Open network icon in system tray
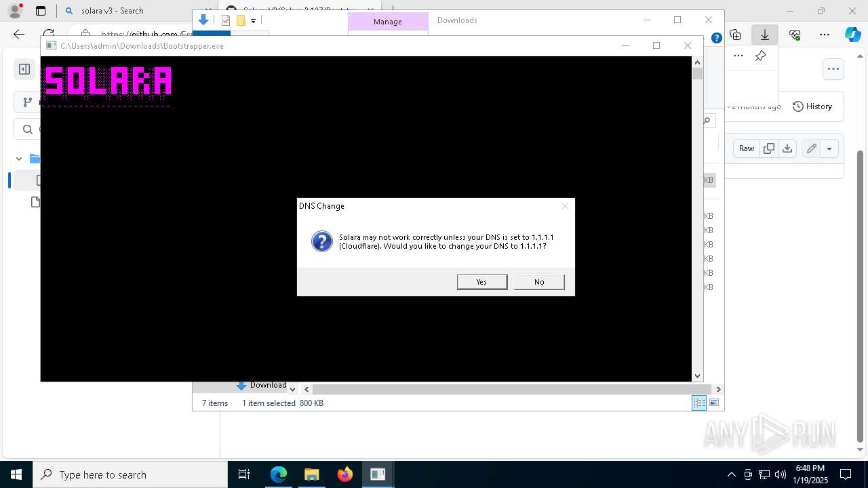 pyautogui.click(x=764, y=474)
